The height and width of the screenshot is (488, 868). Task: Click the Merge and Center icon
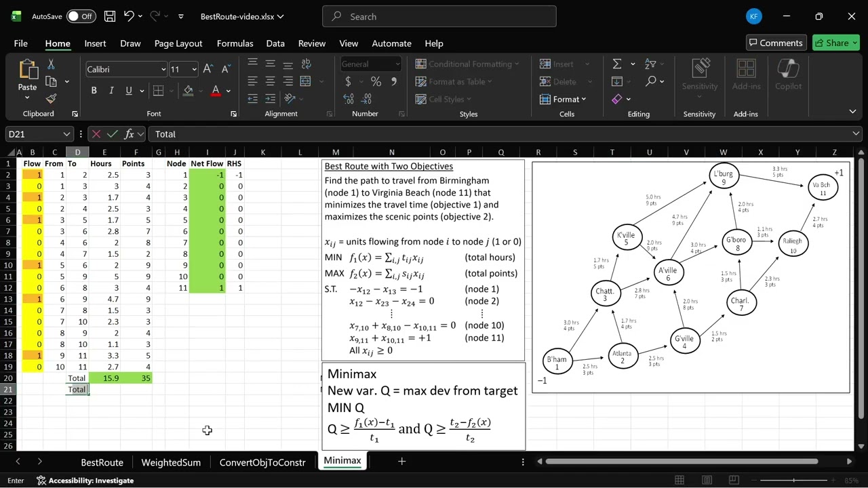pyautogui.click(x=305, y=81)
